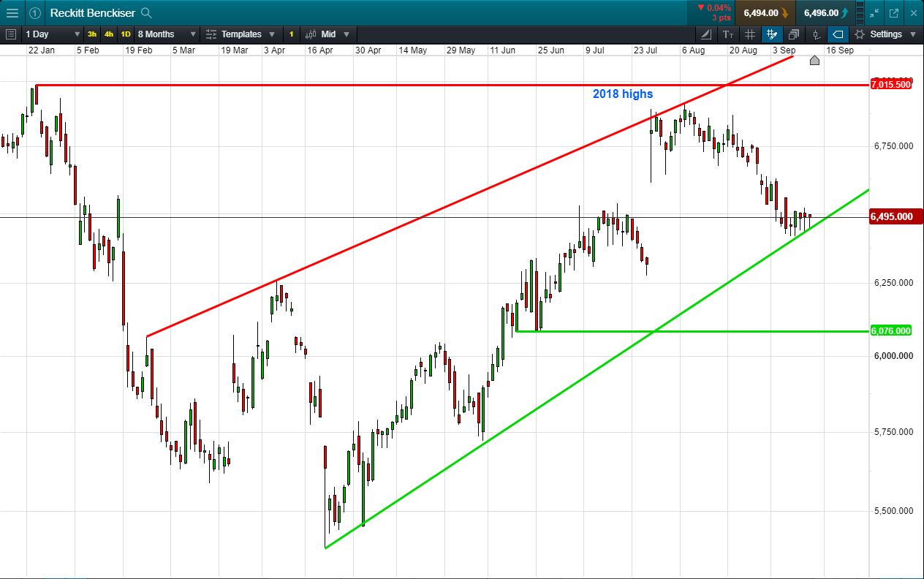The height and width of the screenshot is (579, 924).
Task: Open the hamburger main menu
Action: (12, 12)
